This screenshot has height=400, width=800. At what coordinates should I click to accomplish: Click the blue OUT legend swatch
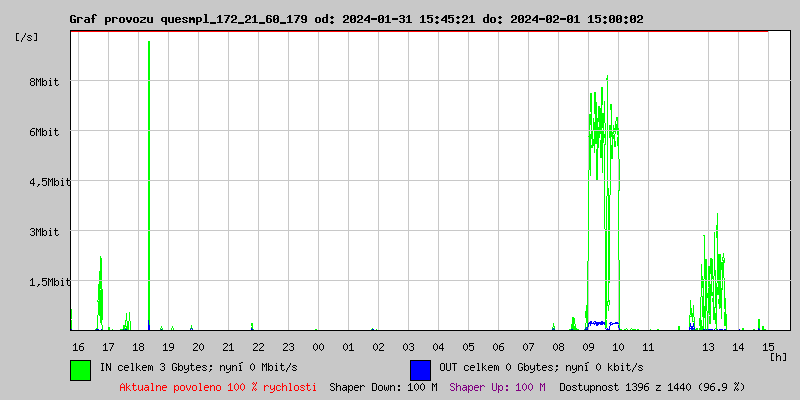tap(420, 369)
